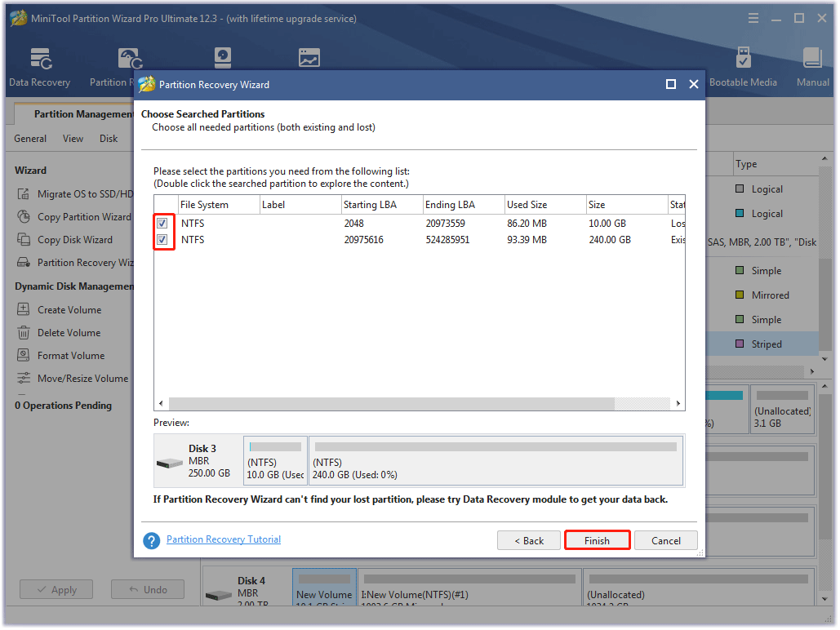Close the Partition Recovery Wizard dialog

coord(694,84)
